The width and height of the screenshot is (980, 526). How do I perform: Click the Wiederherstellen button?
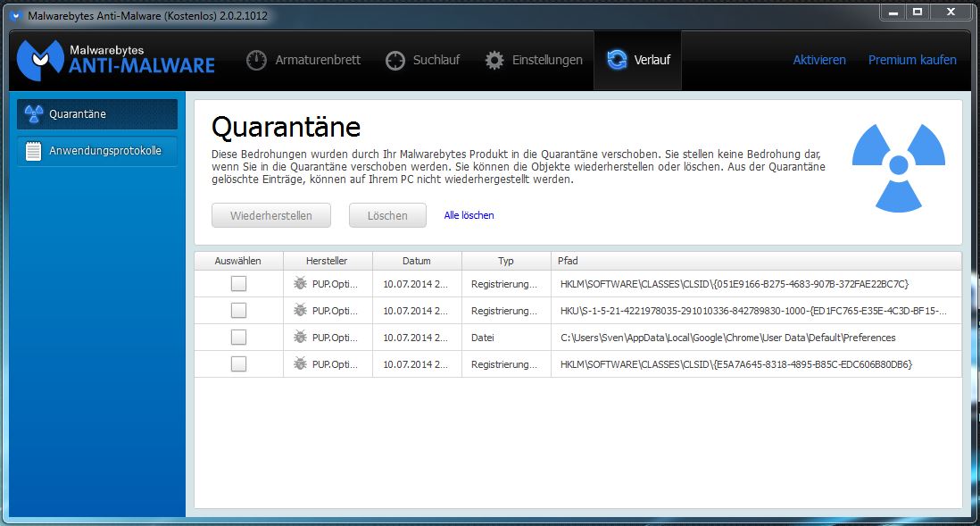271,215
